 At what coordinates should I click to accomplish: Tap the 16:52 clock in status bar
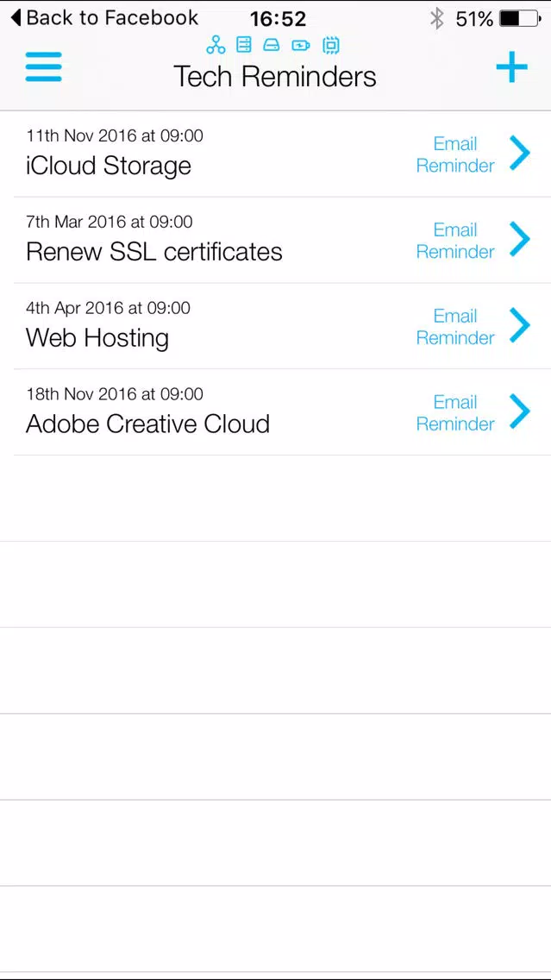coord(278,19)
